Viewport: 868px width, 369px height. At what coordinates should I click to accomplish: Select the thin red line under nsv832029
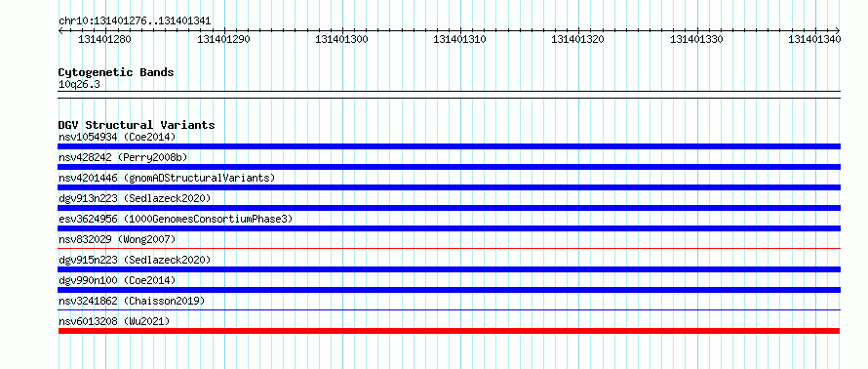pos(449,249)
